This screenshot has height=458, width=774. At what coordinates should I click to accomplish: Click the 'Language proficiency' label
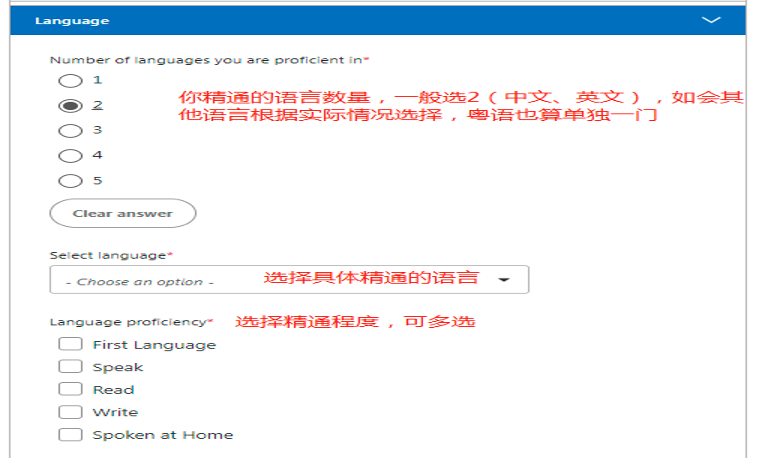(x=131, y=322)
